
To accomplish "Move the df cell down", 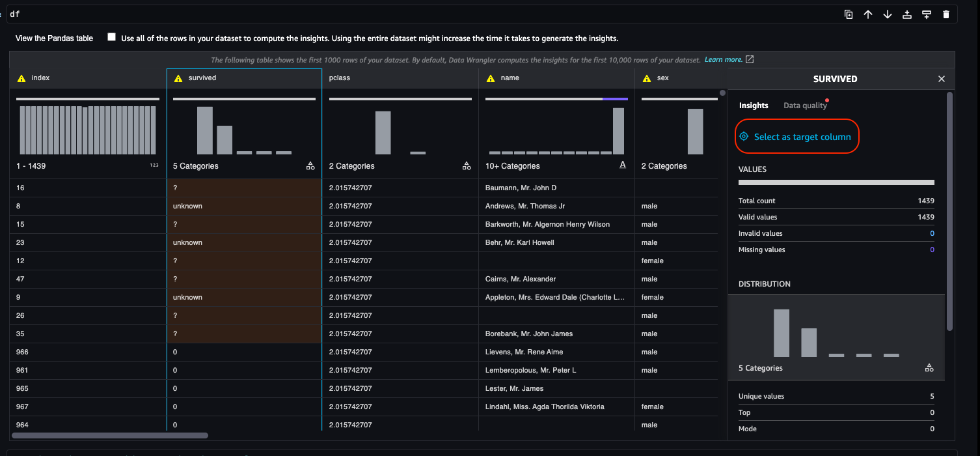I will tap(888, 14).
